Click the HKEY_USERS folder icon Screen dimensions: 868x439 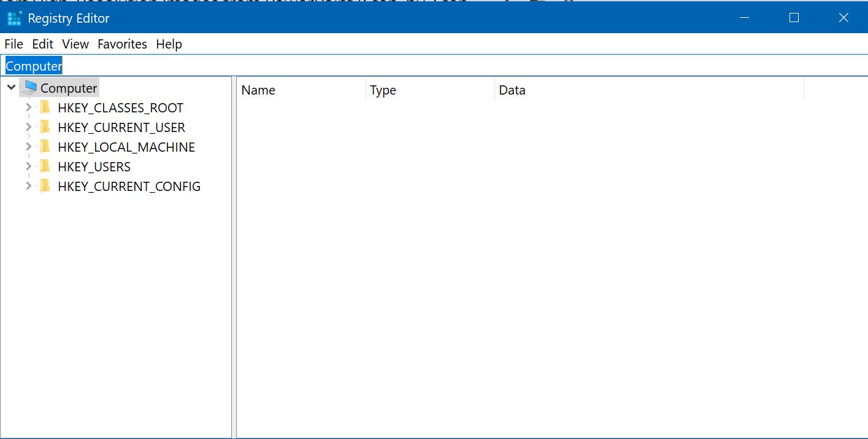coord(44,166)
